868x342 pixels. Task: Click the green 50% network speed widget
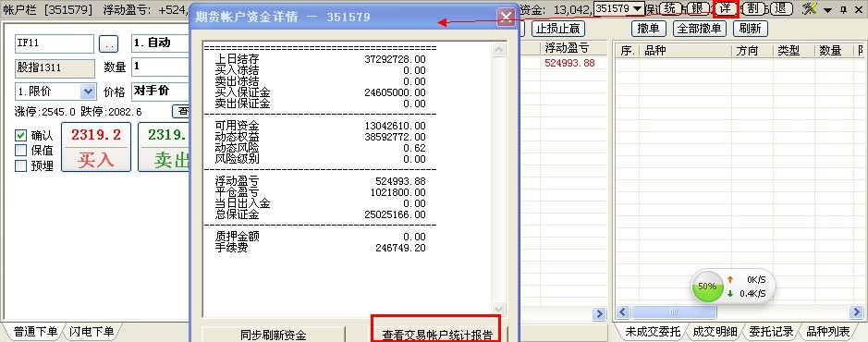point(707,287)
